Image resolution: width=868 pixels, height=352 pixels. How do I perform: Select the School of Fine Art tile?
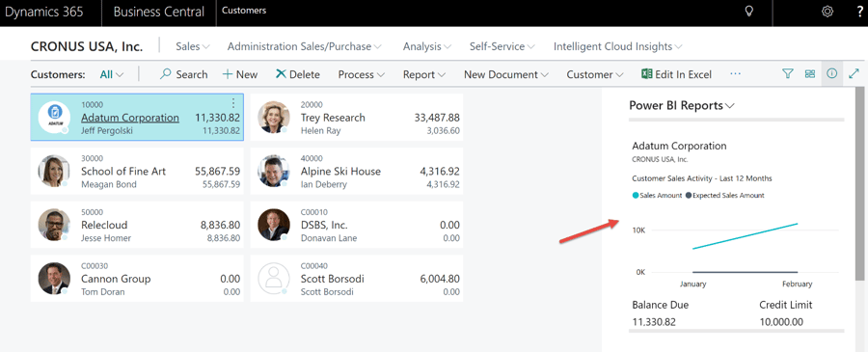click(137, 171)
